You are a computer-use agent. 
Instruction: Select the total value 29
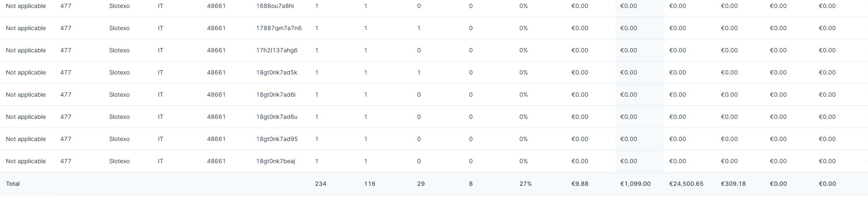point(421,184)
